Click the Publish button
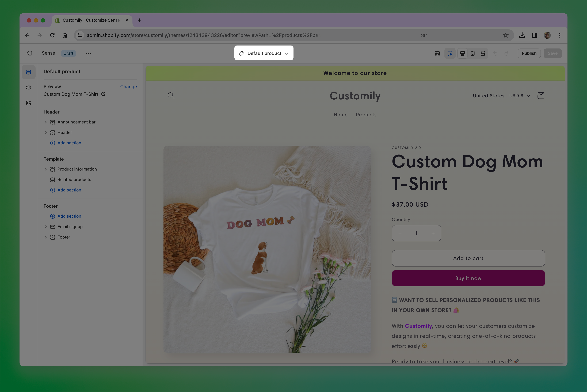587x392 pixels. pos(529,53)
